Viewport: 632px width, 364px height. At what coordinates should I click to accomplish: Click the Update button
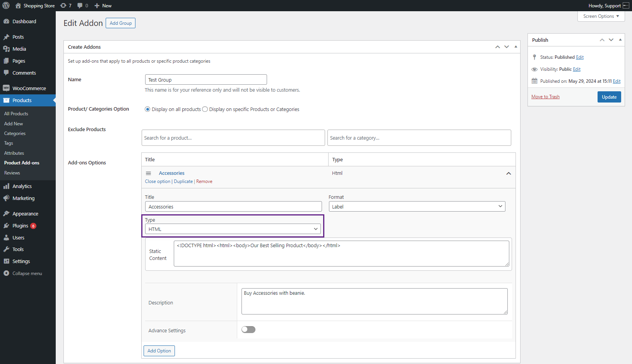pyautogui.click(x=609, y=97)
